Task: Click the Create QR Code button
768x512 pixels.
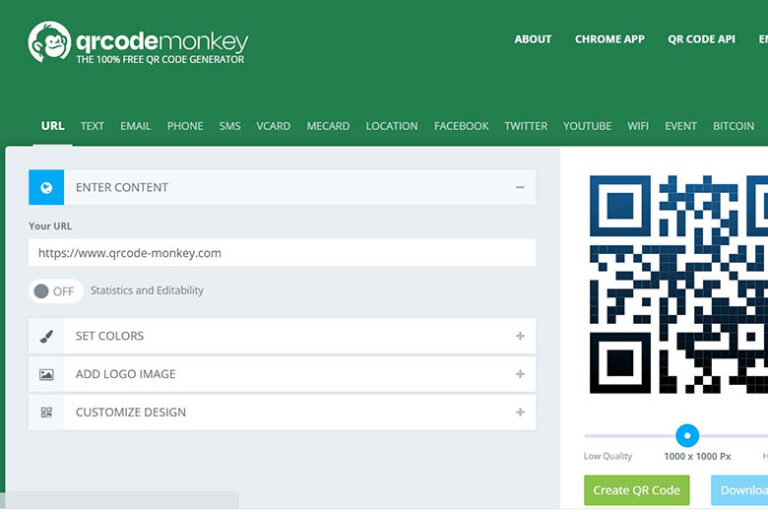Action: (x=637, y=490)
